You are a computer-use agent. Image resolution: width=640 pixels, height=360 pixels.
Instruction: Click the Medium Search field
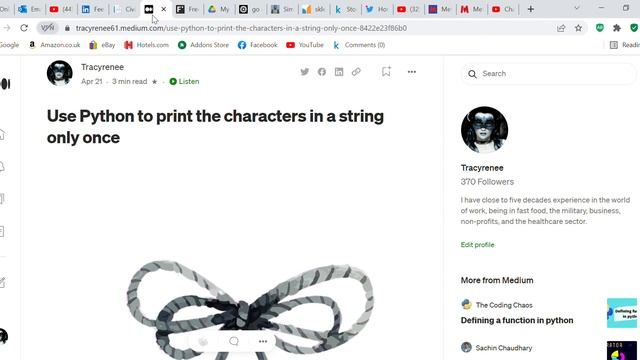tap(548, 73)
